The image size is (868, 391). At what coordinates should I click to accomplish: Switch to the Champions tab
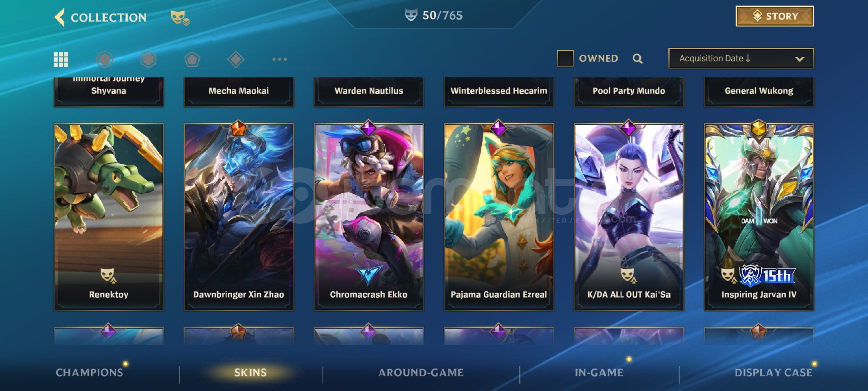pos(89,373)
